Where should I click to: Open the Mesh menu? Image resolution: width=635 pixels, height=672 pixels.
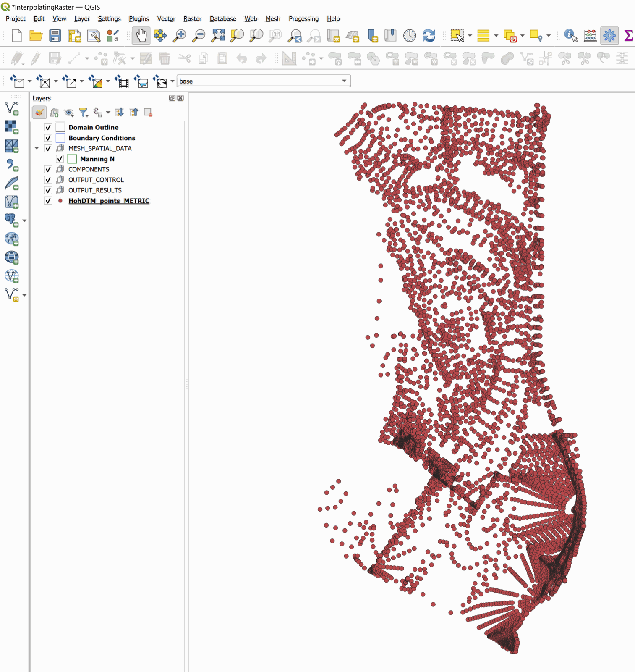272,19
